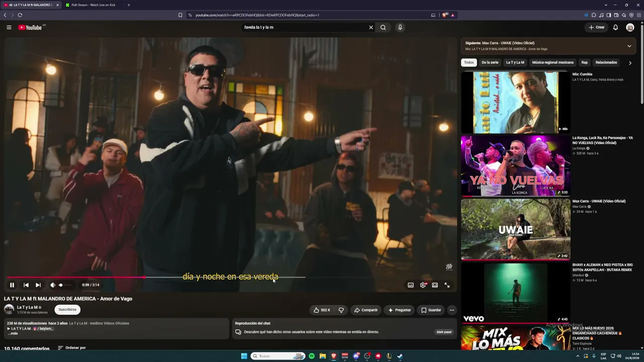This screenshot has height=362, width=644.
Task: Pause the video
Action: point(12,285)
